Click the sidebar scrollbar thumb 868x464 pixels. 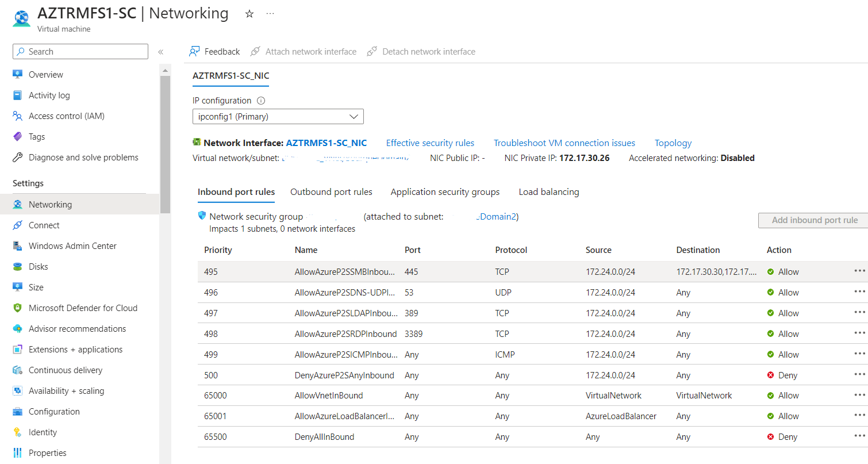pyautogui.click(x=165, y=144)
